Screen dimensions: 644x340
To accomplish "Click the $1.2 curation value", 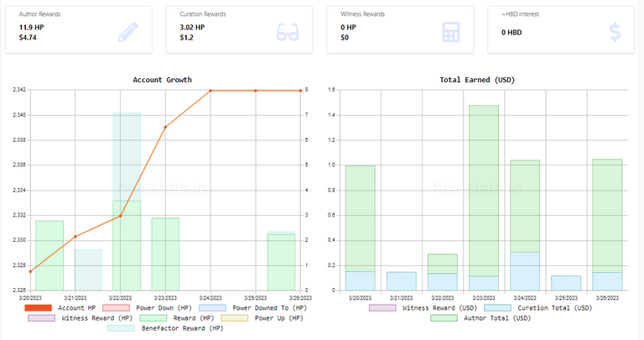I will pos(186,38).
